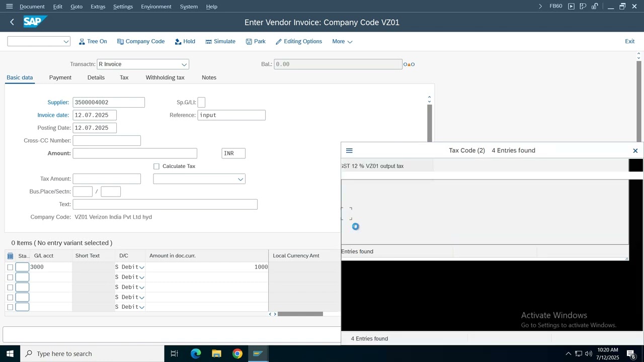Screen dimensions: 644x362
Task: Switch to the Payment tab
Action: point(60,77)
